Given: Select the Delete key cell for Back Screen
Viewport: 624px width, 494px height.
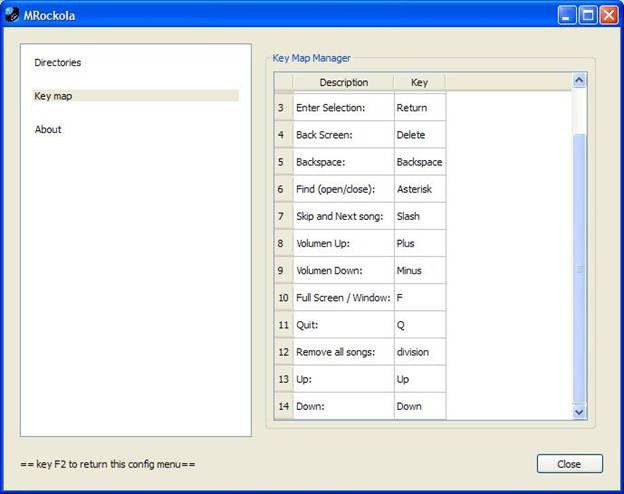Looking at the screenshot, I should pos(419,135).
